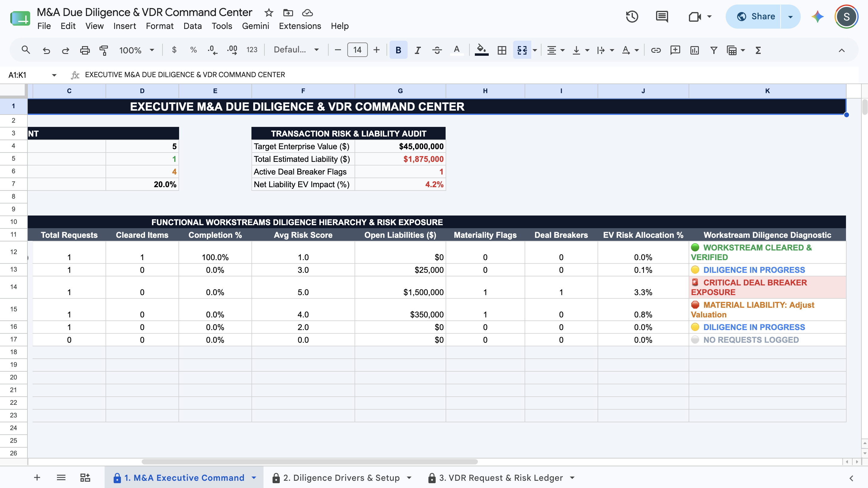Open the fill color swatch
The image size is (868, 488).
pyautogui.click(x=481, y=50)
